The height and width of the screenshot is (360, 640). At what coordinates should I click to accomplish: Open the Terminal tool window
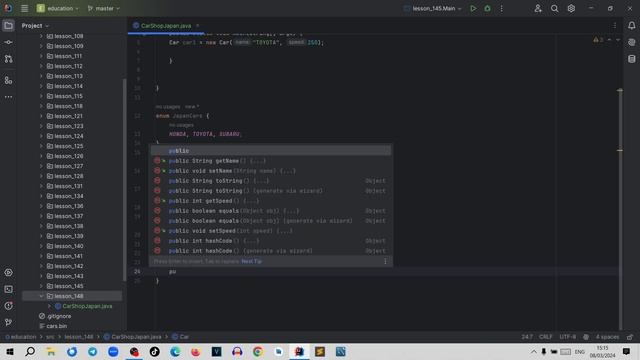click(8, 289)
